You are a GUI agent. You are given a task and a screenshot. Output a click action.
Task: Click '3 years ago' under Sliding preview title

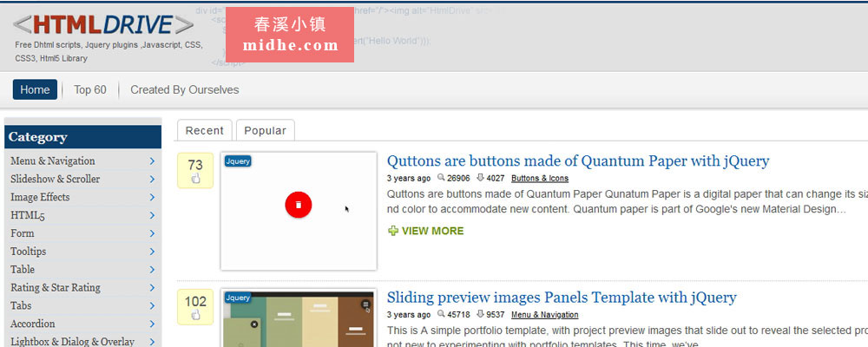point(409,315)
